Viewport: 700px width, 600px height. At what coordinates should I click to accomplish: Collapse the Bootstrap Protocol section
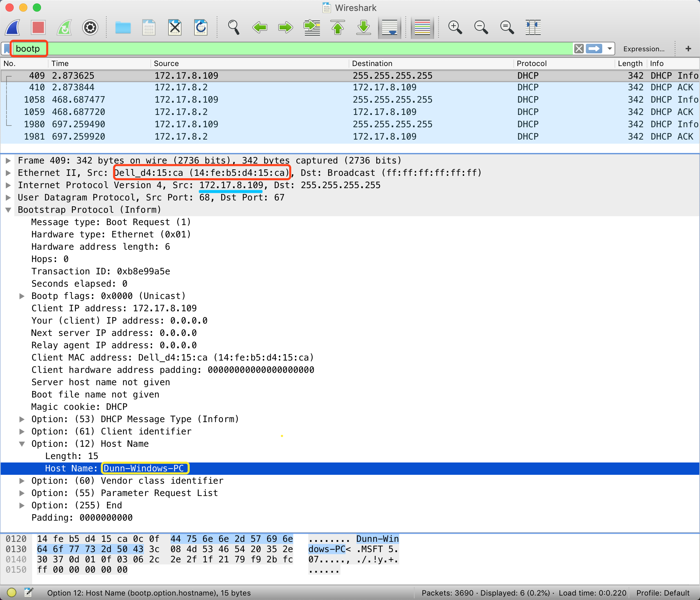point(9,210)
